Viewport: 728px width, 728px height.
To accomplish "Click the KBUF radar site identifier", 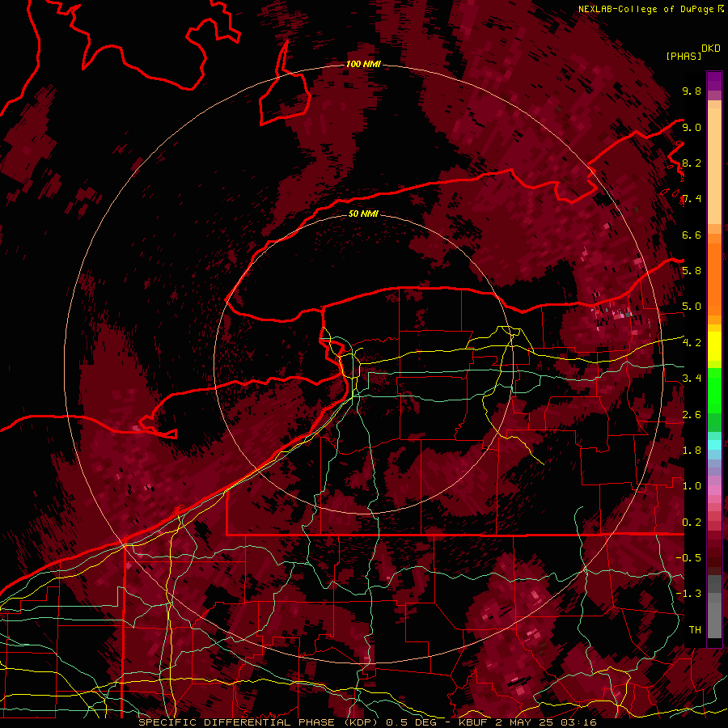I will pos(474,722).
